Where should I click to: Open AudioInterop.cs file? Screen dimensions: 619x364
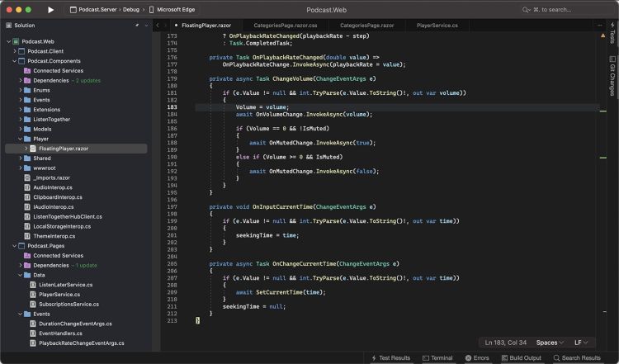click(53, 187)
